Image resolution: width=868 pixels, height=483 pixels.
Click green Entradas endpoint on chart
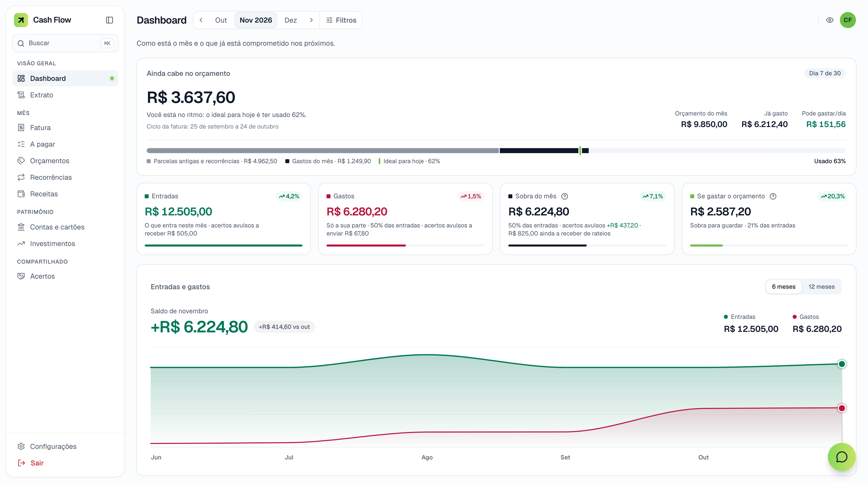[841, 364]
